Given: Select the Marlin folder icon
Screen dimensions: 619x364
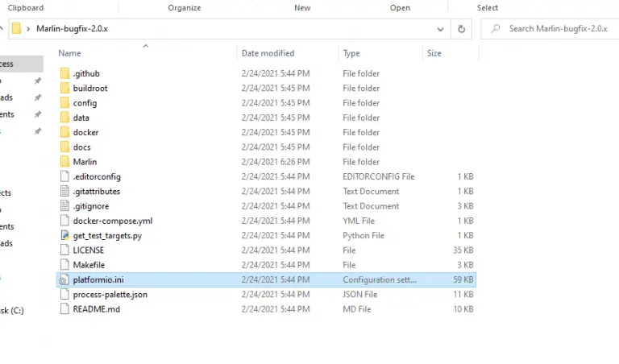Looking at the screenshot, I should tap(65, 162).
